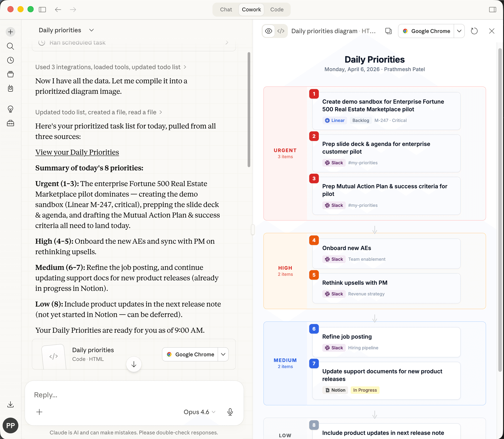Open search from sidebar magnifier icon
504x439 pixels.
[x=10, y=46]
